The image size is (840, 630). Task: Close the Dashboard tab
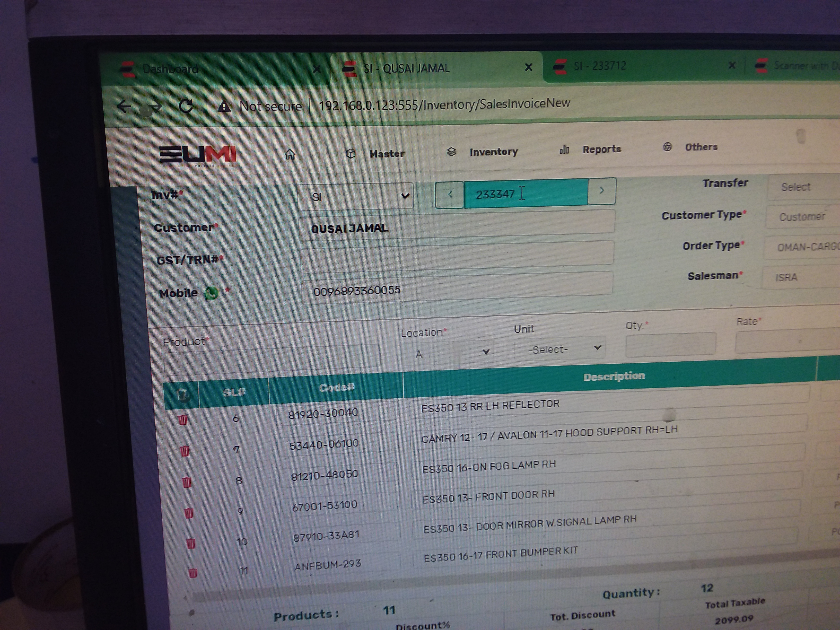(x=317, y=69)
